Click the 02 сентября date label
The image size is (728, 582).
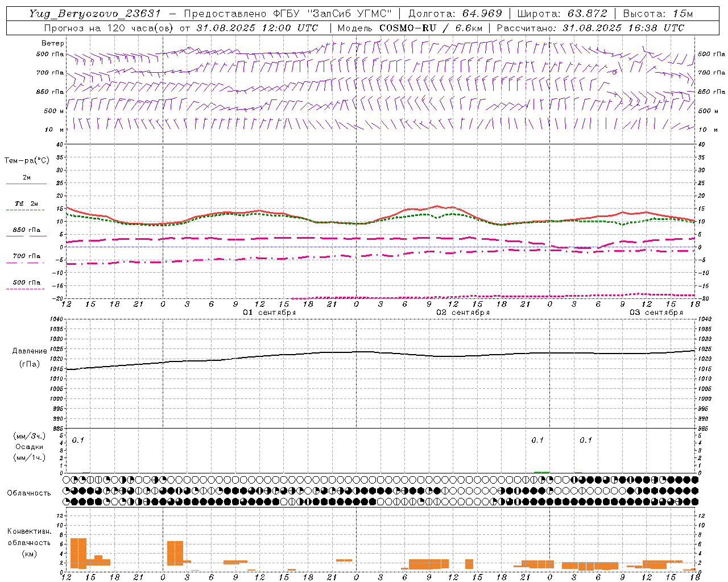pos(463,313)
